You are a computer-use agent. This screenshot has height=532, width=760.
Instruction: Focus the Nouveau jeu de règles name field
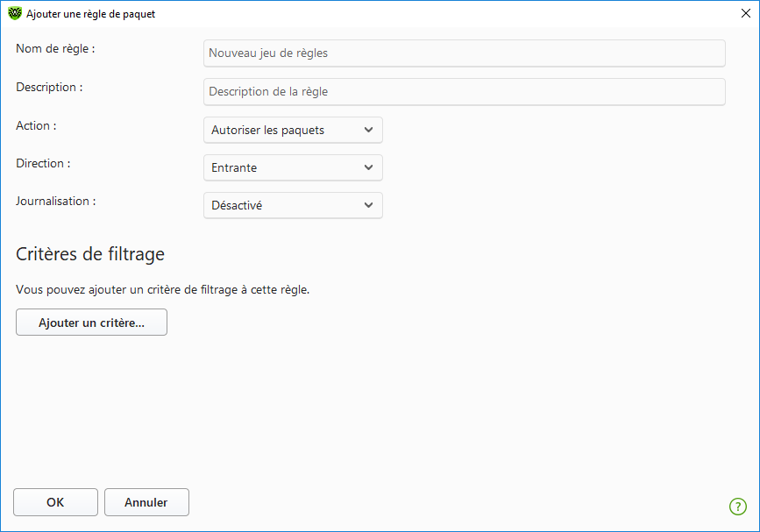[x=464, y=53]
